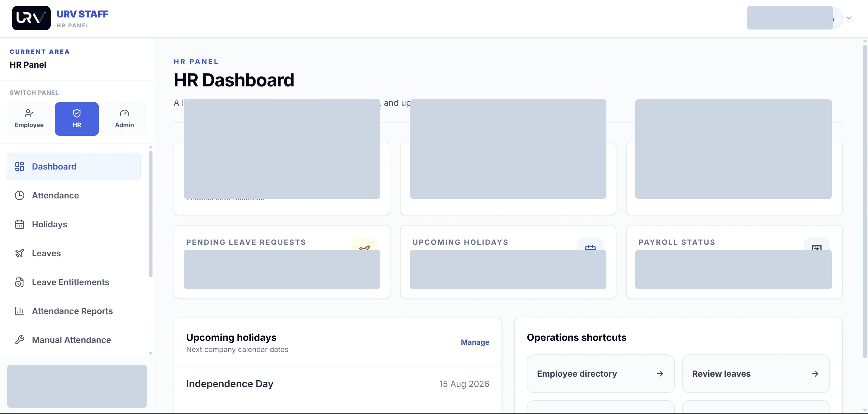This screenshot has width=868, height=414.
Task: Open Manual Attendance page
Action: pos(74,340)
